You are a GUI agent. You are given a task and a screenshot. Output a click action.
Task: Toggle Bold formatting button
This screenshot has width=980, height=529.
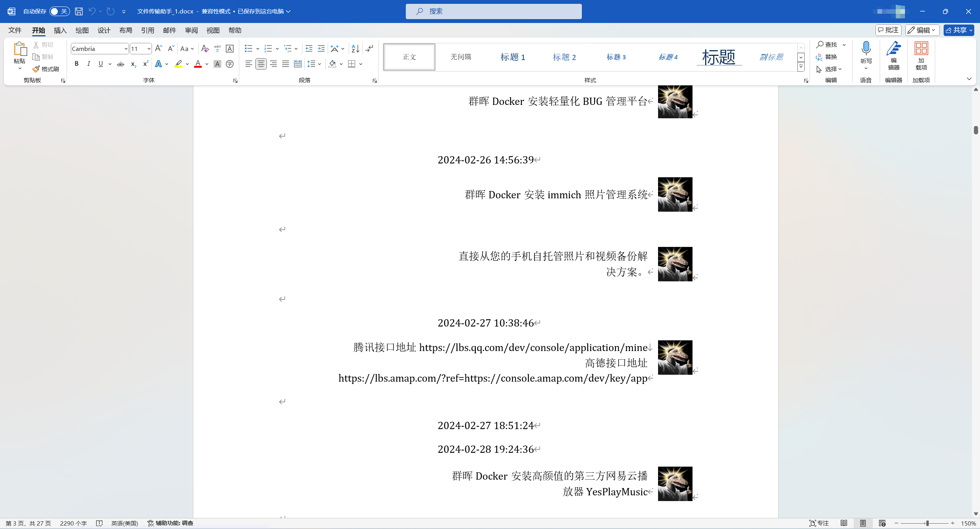click(77, 64)
